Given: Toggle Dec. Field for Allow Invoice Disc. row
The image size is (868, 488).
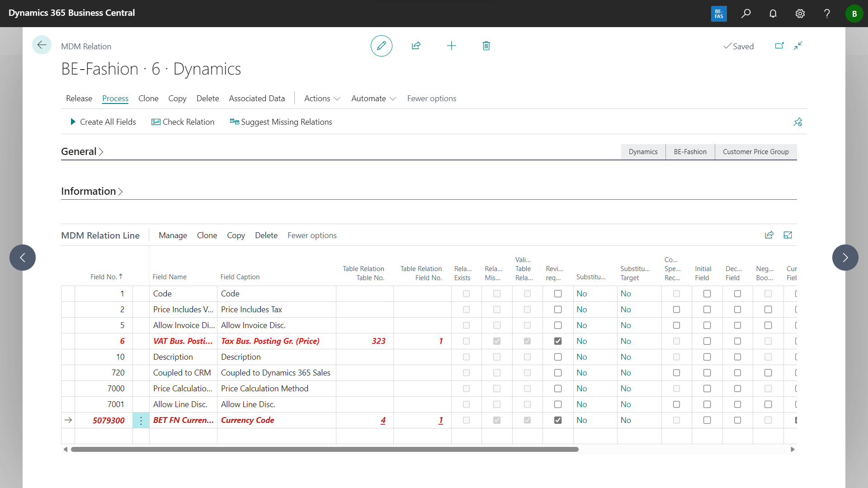Looking at the screenshot, I should click(737, 325).
